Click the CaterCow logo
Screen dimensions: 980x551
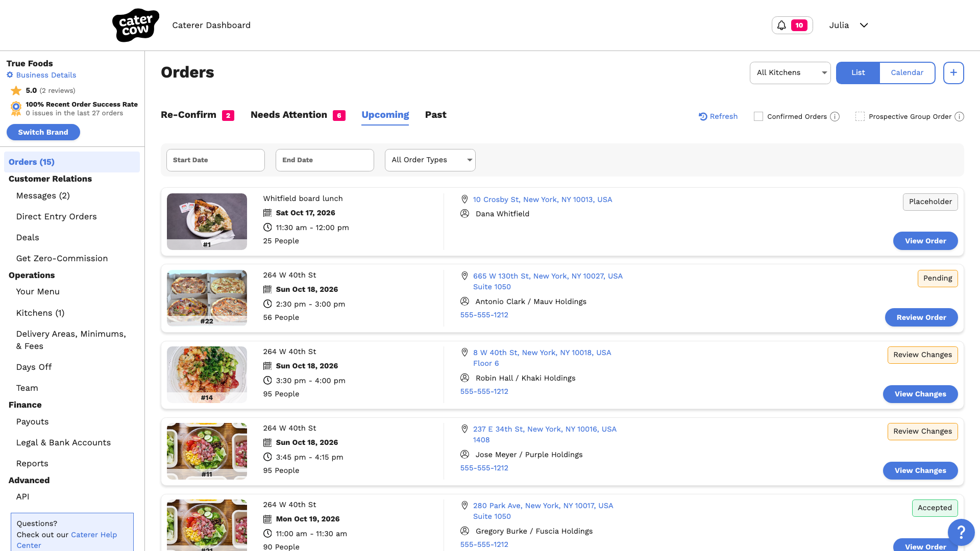pos(135,25)
